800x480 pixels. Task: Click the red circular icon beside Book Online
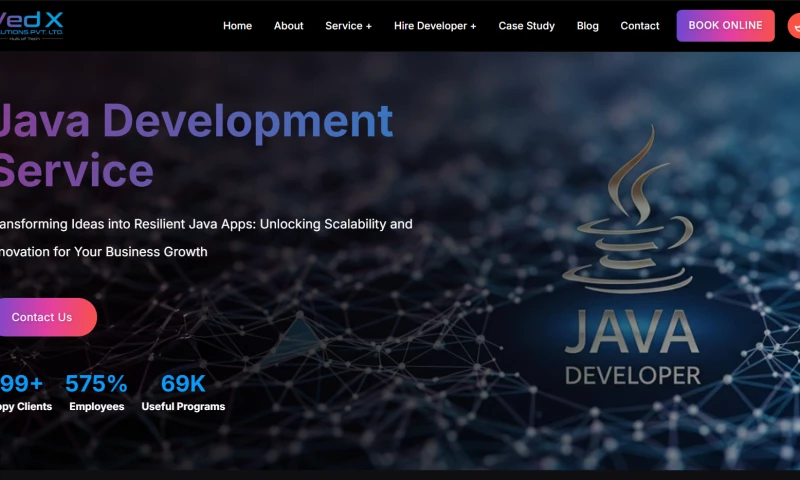pos(795,26)
